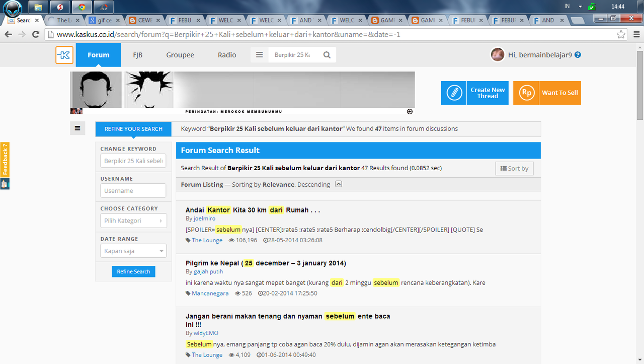Open the Sort by dropdown button
Image resolution: width=644 pixels, height=364 pixels.
[514, 168]
